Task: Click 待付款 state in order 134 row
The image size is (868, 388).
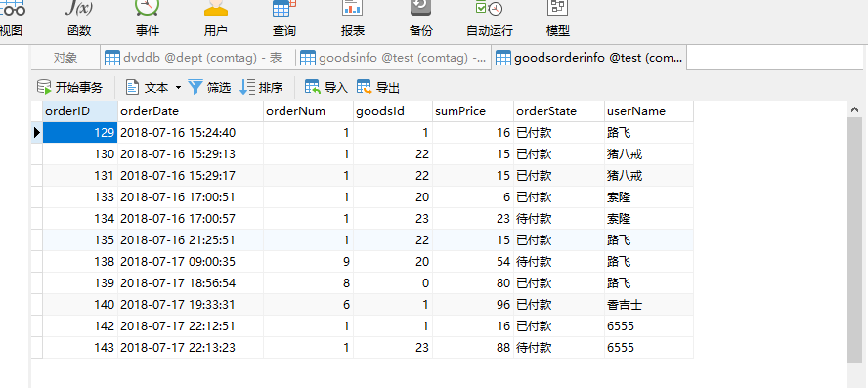Action: (x=558, y=219)
